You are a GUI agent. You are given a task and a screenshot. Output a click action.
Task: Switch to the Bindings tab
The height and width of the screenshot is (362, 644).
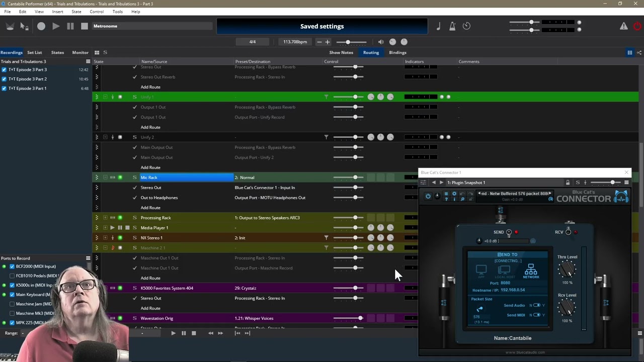[x=397, y=52]
